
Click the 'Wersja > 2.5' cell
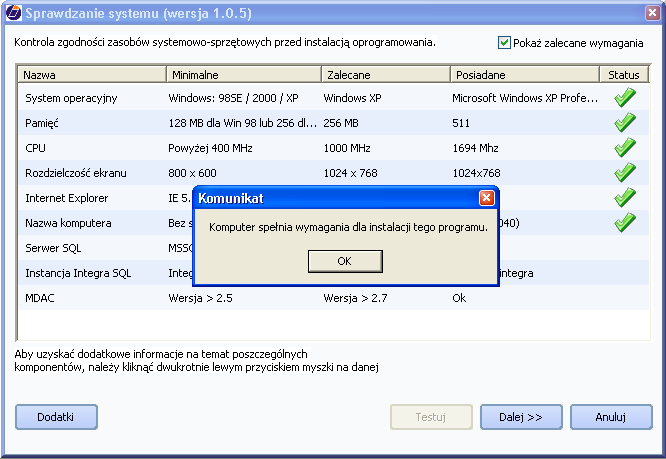click(200, 298)
